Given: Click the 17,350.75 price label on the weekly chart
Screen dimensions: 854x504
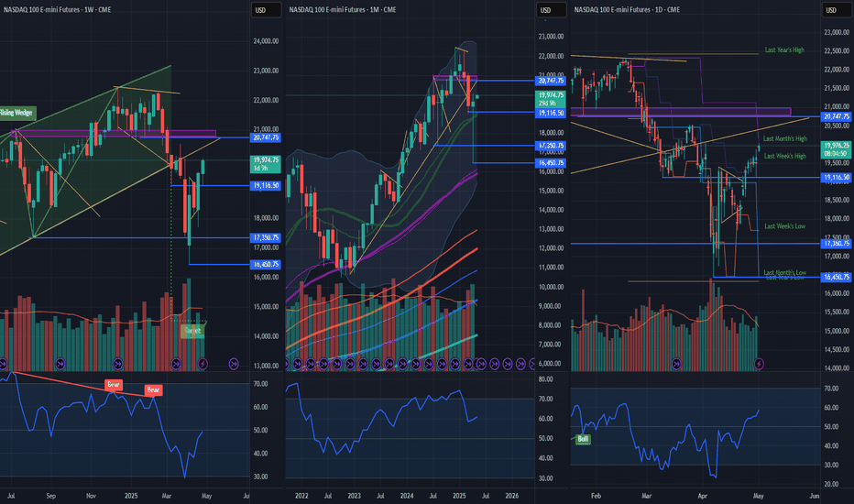Looking at the screenshot, I should tap(266, 237).
